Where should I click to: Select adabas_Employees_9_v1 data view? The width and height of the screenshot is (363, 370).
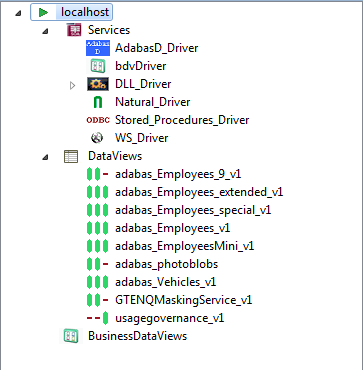coord(178,174)
